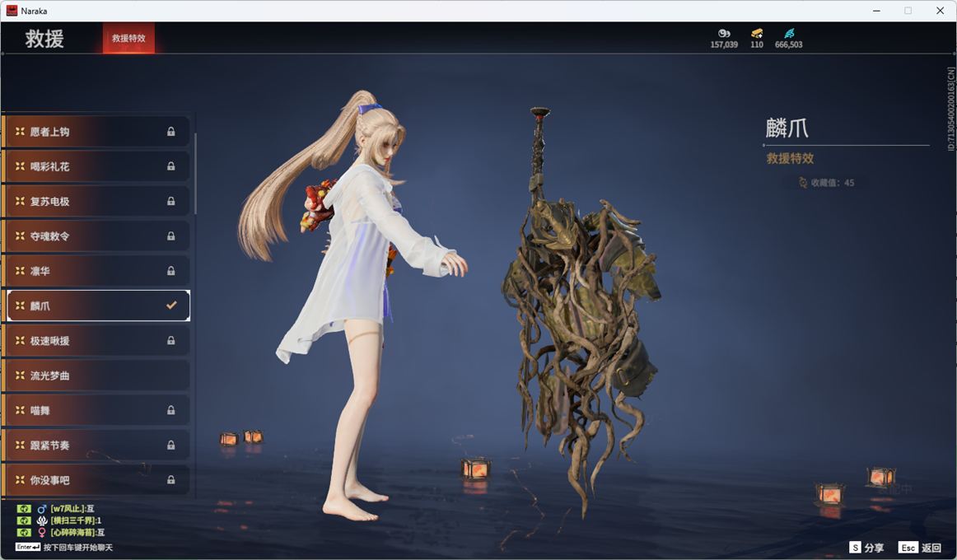Click the blue male icon in chat

42,509
